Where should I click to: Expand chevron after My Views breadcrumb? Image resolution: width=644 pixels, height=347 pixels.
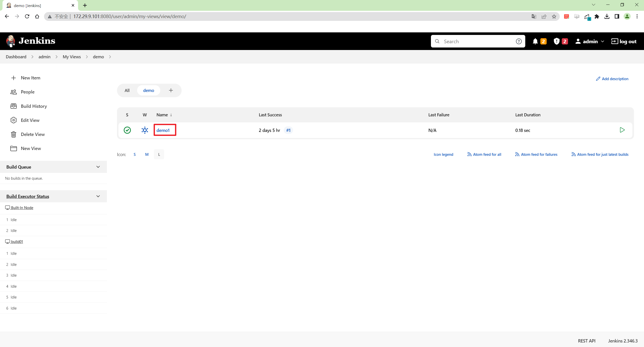(x=87, y=57)
